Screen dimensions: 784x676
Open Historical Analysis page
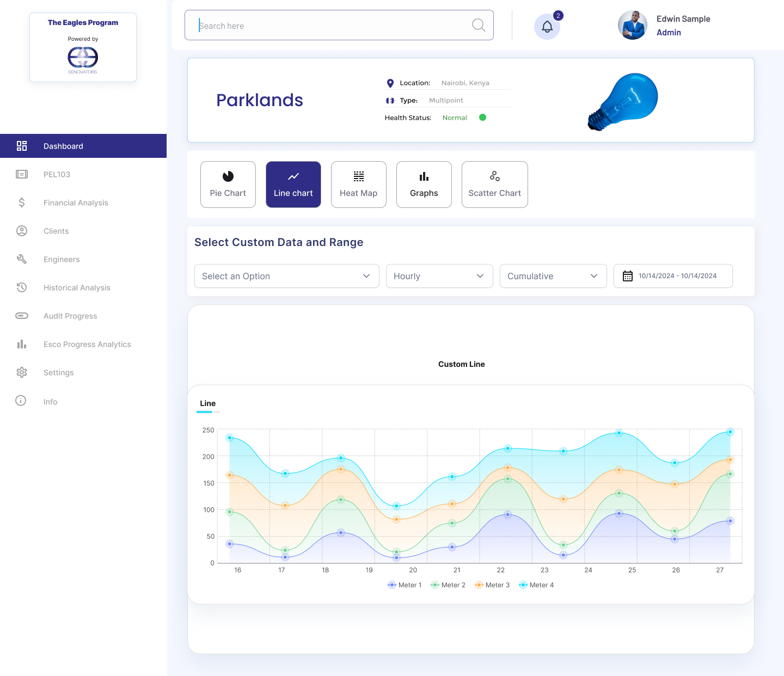[x=77, y=287]
